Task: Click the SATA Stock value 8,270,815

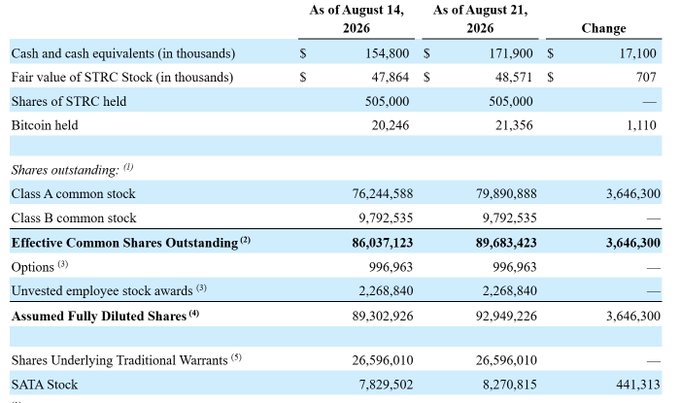Action: (510, 385)
